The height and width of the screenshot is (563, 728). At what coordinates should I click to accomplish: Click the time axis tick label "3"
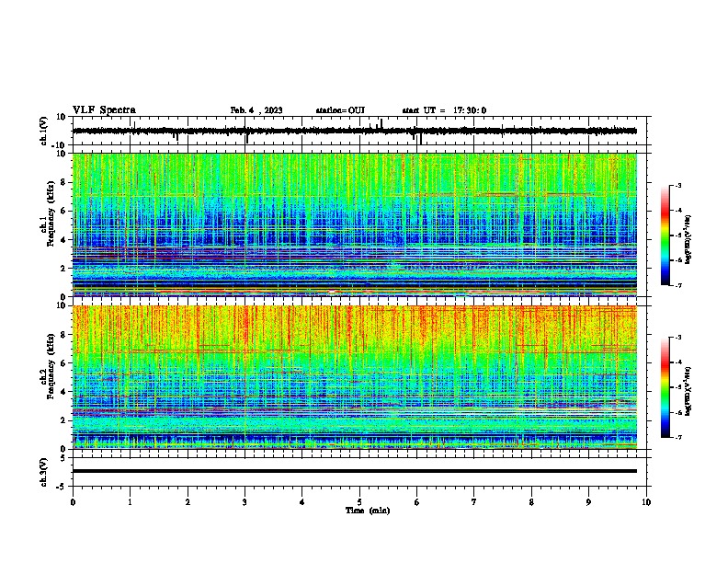[x=245, y=502]
